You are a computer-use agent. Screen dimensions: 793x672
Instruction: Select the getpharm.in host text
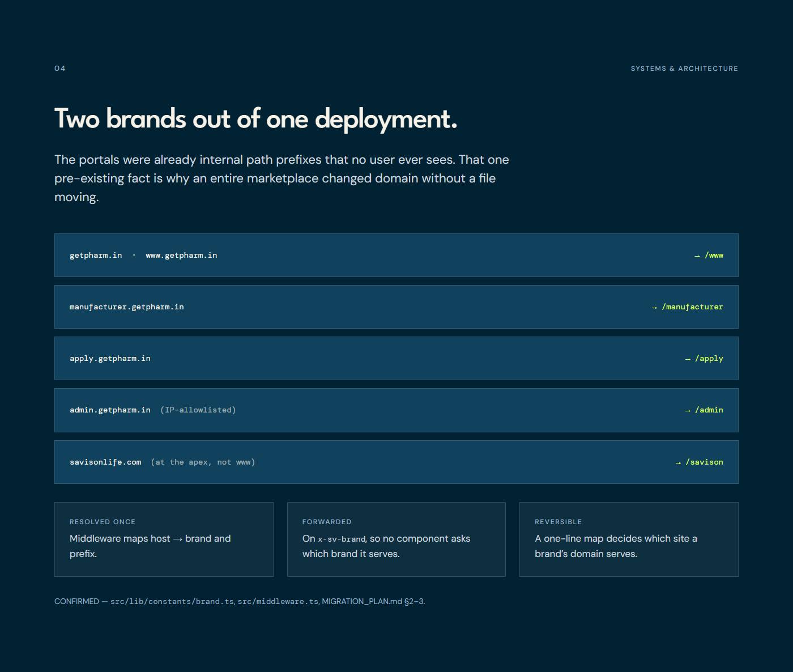pyautogui.click(x=96, y=255)
